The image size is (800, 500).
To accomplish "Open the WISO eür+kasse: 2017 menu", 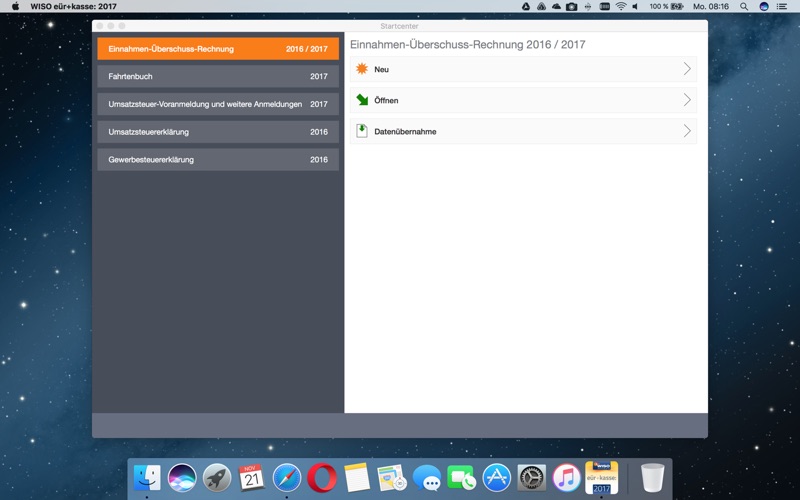I will point(73,6).
